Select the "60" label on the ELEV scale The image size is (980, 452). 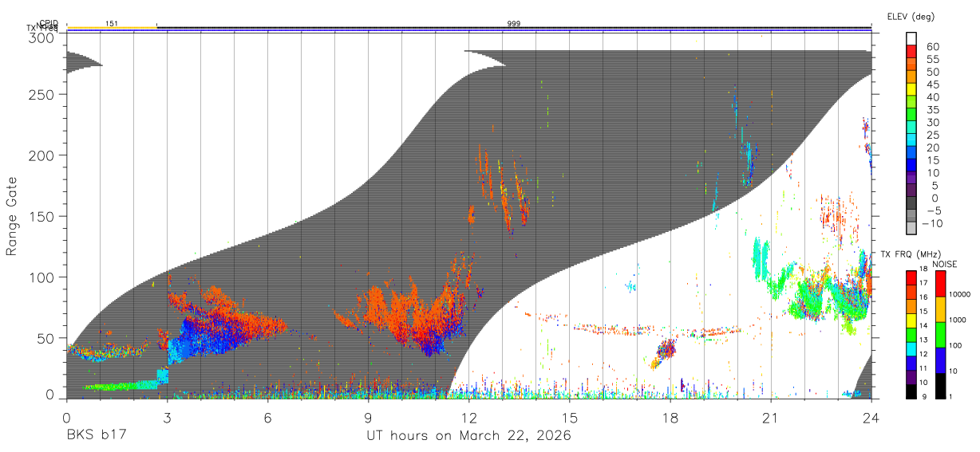coord(931,46)
